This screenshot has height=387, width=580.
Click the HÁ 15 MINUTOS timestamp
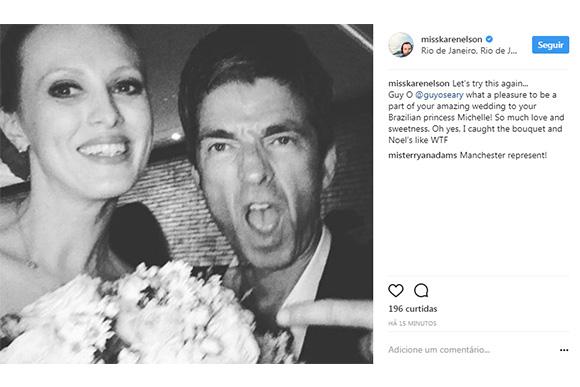pyautogui.click(x=412, y=323)
